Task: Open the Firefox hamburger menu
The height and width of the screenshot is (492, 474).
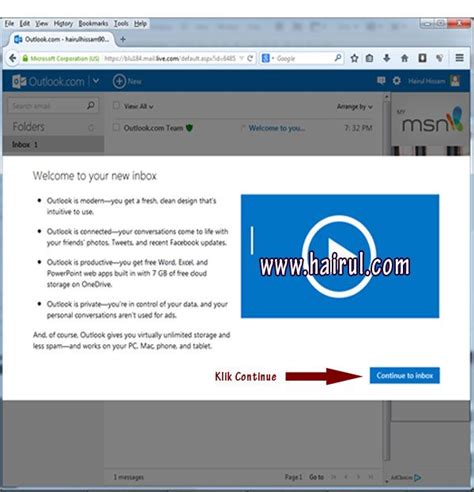Action: [x=460, y=58]
